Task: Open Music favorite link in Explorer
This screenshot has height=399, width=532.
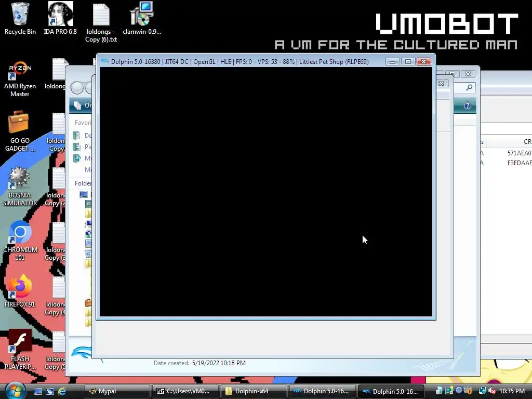Action: tap(83, 158)
